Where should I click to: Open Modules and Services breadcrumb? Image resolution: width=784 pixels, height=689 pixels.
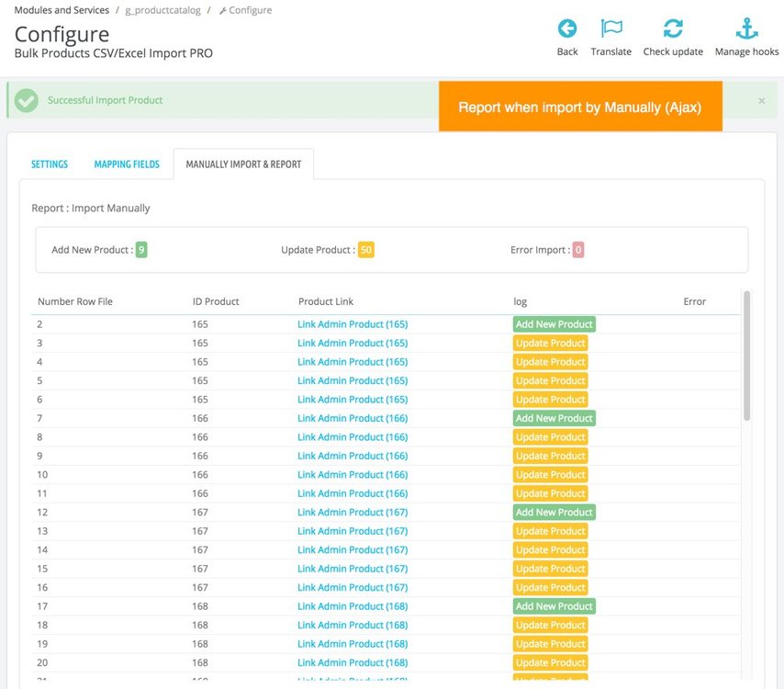point(62,10)
